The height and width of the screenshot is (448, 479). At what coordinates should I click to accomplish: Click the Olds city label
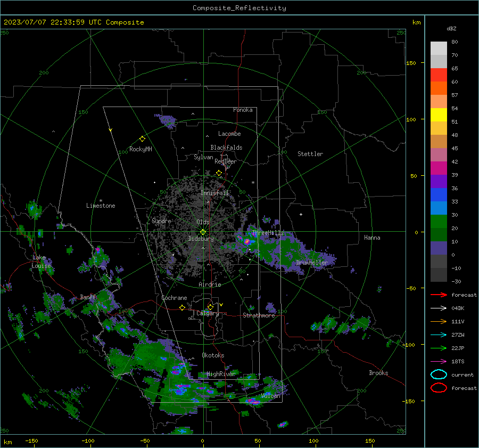click(x=203, y=222)
